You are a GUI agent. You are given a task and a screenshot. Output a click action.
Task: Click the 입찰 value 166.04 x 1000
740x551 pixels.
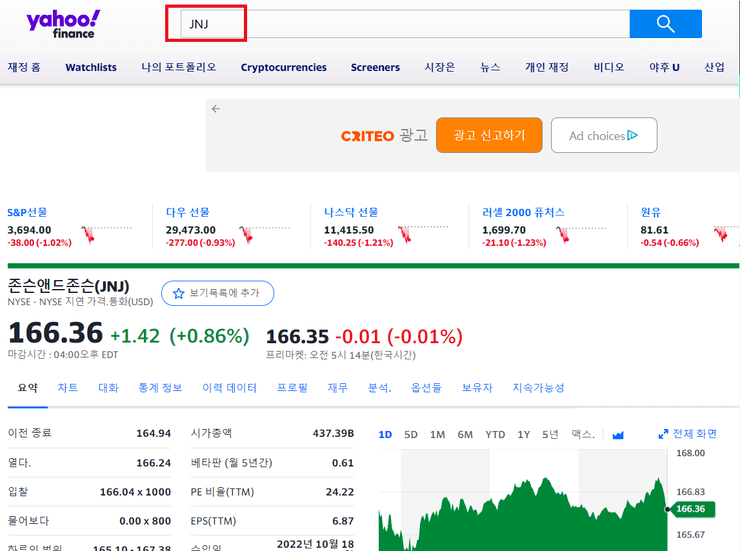point(135,492)
